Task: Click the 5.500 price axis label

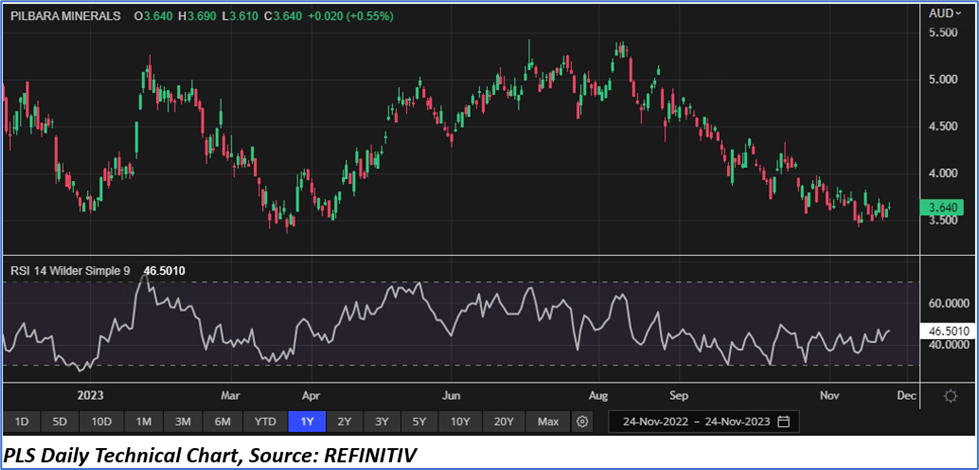Action: [945, 32]
